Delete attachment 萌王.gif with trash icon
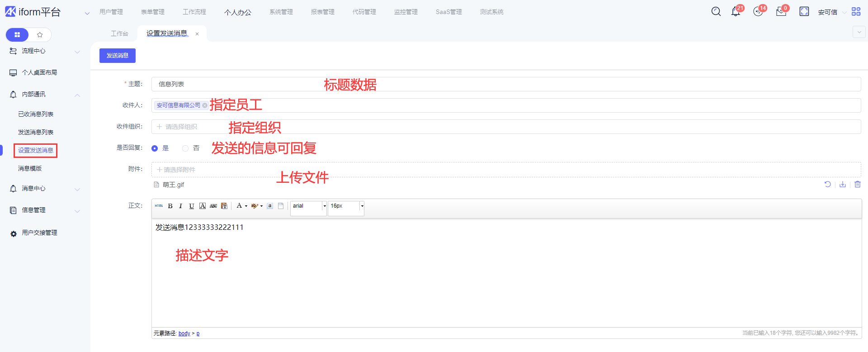Screen dimensions: 868x352 point(857,185)
